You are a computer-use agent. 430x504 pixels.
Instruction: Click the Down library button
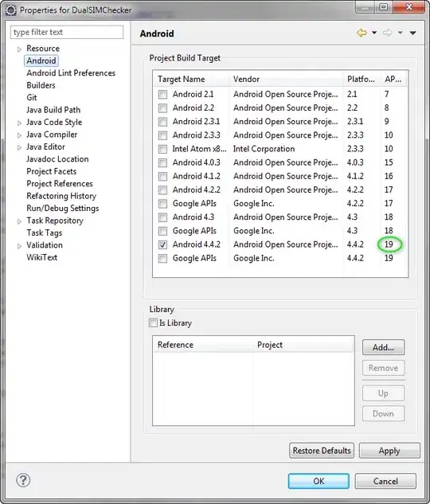(x=383, y=413)
